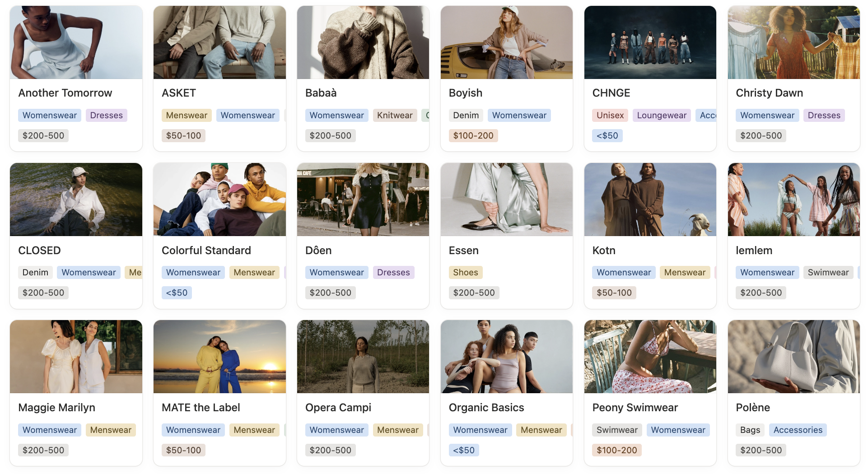Click the Swimwear tag under lemlem
868x474 pixels.
click(x=828, y=273)
